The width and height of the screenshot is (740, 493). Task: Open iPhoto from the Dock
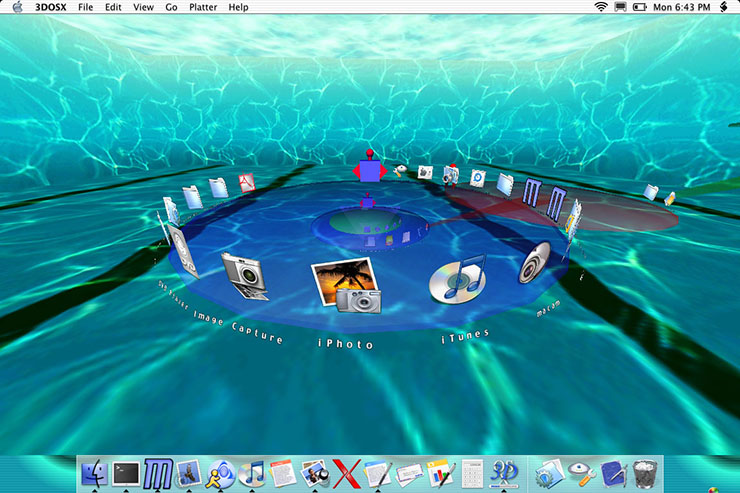[x=315, y=474]
